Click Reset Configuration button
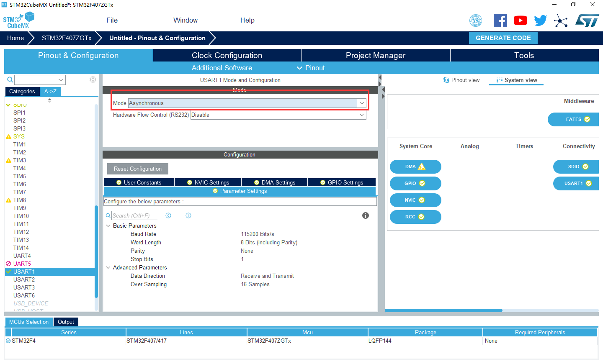The width and height of the screenshot is (603, 364). [138, 169]
